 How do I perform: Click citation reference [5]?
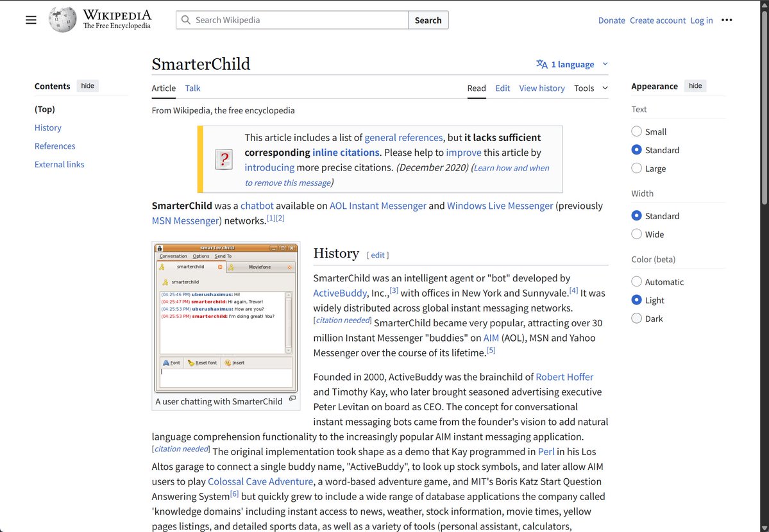[491, 350]
